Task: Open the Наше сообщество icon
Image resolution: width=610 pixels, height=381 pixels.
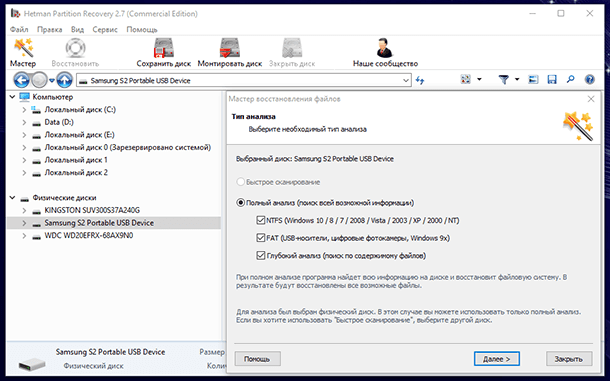Action: (x=385, y=48)
